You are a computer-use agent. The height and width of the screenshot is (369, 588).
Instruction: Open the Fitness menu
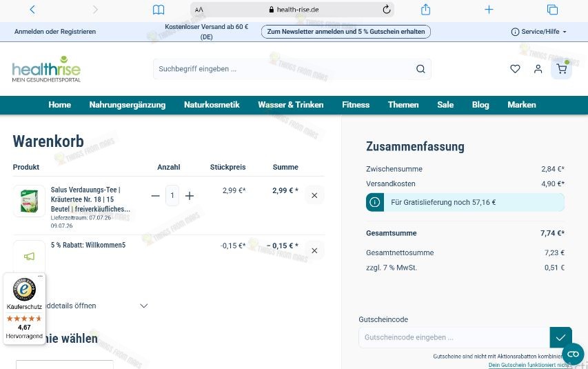pyautogui.click(x=356, y=105)
